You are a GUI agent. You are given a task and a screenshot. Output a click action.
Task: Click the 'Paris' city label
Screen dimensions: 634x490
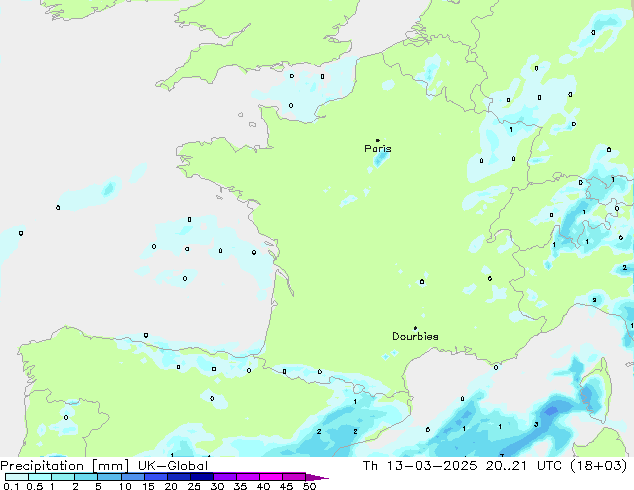pyautogui.click(x=378, y=149)
